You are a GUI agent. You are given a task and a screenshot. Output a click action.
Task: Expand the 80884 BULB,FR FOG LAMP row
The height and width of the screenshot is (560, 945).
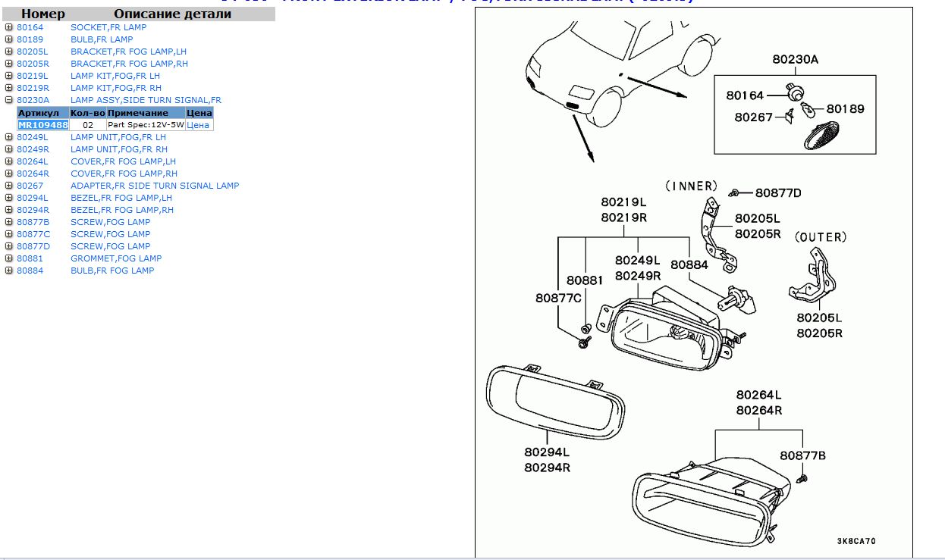[9, 271]
